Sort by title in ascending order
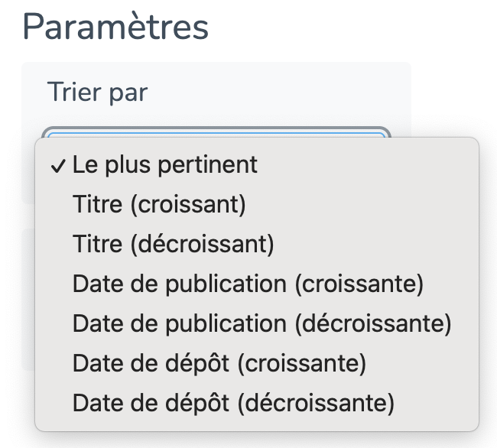Image resolution: width=497 pixels, height=448 pixels. click(x=158, y=204)
